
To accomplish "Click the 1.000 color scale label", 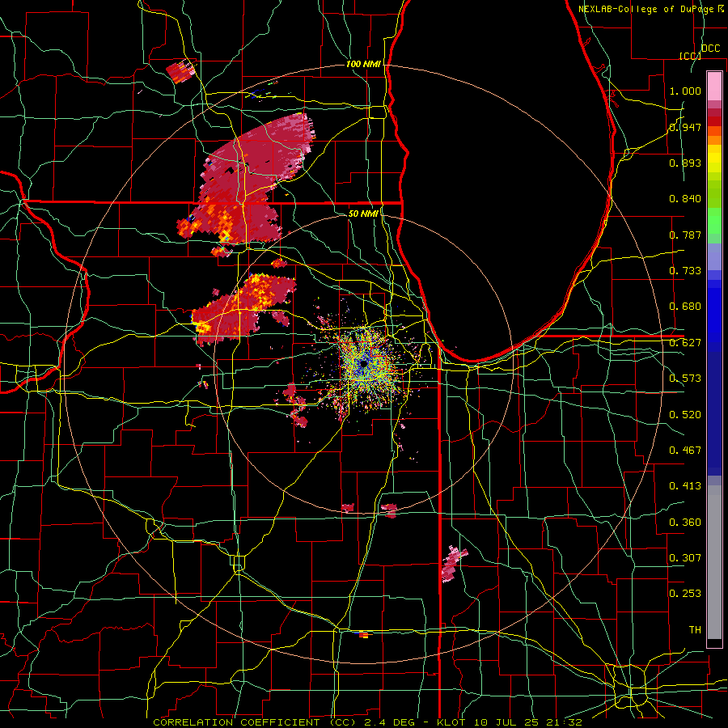I will [685, 91].
